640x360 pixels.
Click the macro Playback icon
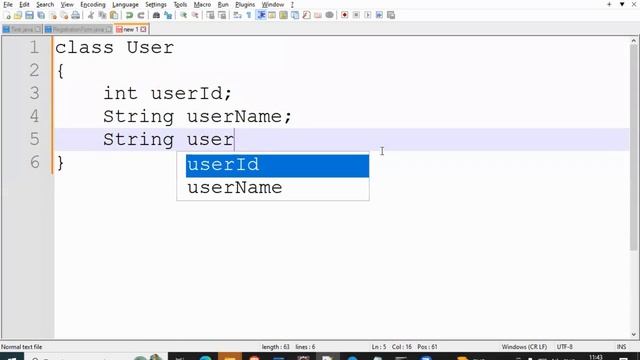[368, 16]
